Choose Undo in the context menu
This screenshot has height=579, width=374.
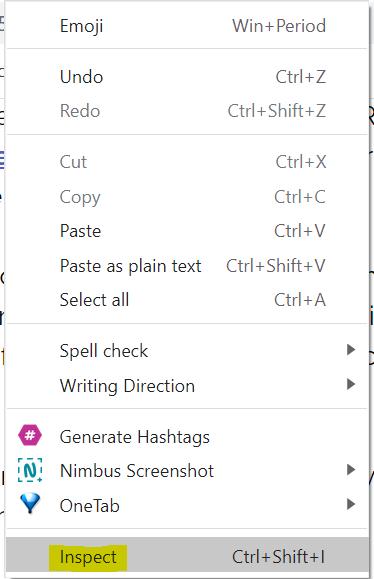coord(187,77)
